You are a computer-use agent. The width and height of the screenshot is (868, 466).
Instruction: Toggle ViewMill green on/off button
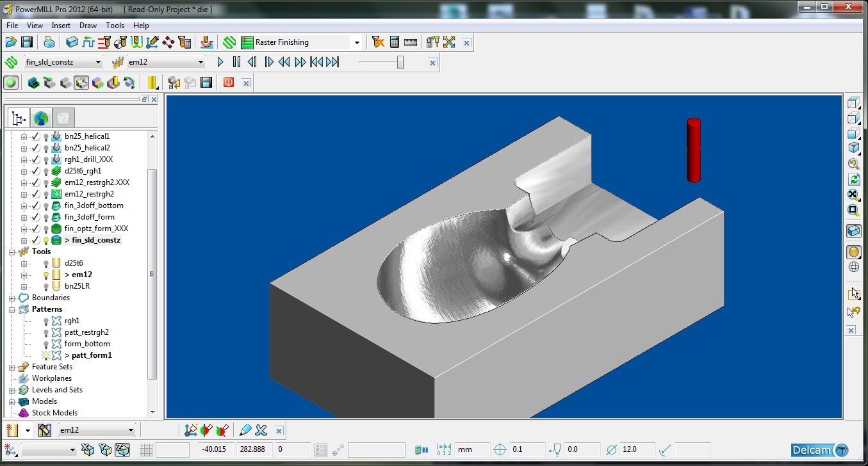tap(11, 83)
